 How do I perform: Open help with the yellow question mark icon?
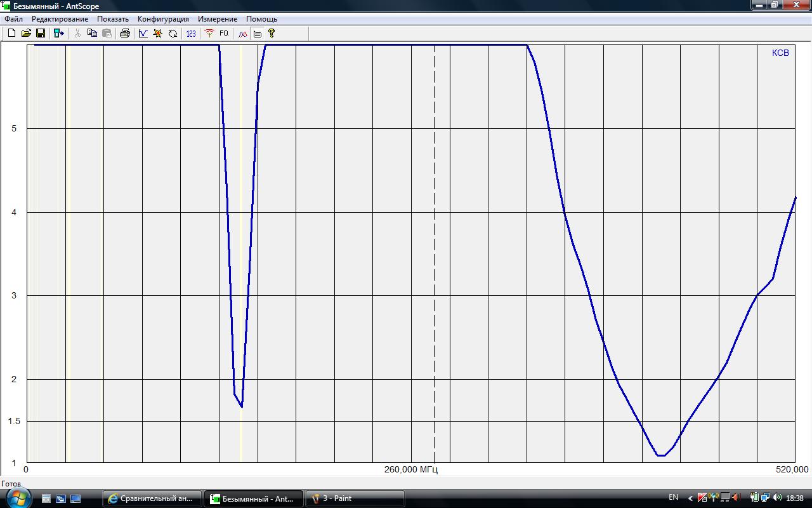[272, 34]
